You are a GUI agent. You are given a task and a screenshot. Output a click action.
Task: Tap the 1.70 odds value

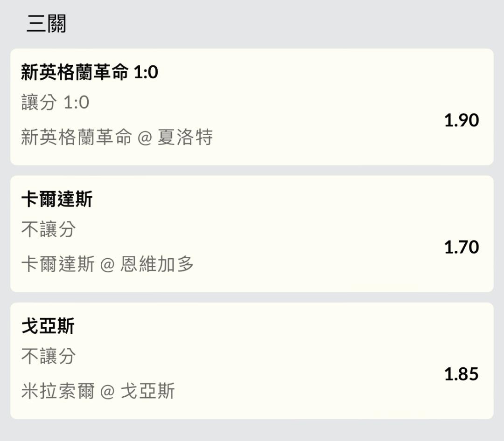pos(461,247)
